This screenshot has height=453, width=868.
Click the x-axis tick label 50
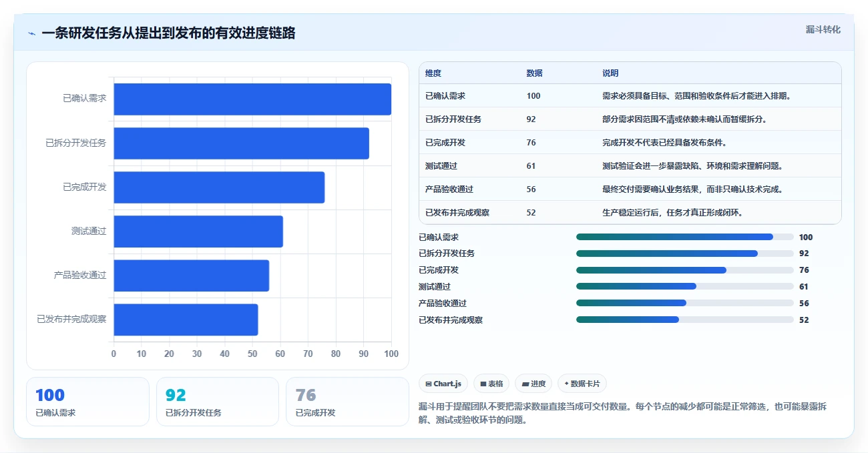click(252, 354)
